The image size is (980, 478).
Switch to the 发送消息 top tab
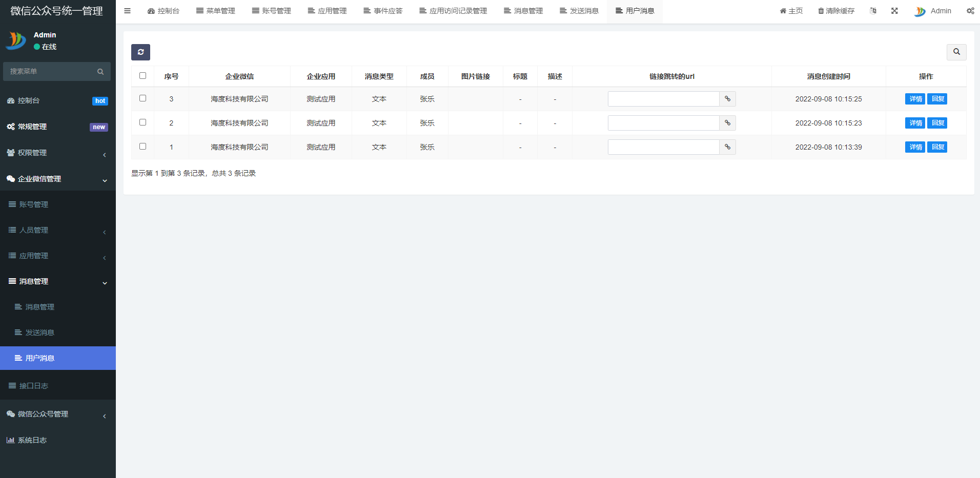point(579,11)
